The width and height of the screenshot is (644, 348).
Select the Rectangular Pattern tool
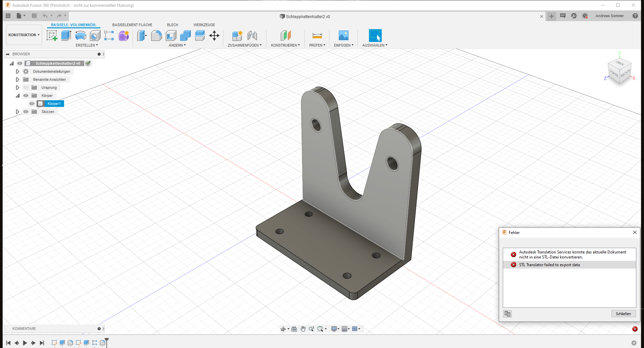tap(109, 35)
